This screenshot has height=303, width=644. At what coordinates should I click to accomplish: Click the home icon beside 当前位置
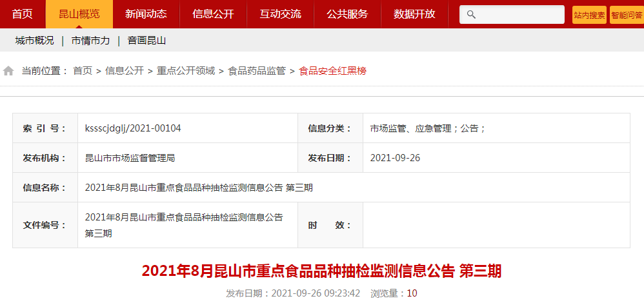click(x=8, y=71)
